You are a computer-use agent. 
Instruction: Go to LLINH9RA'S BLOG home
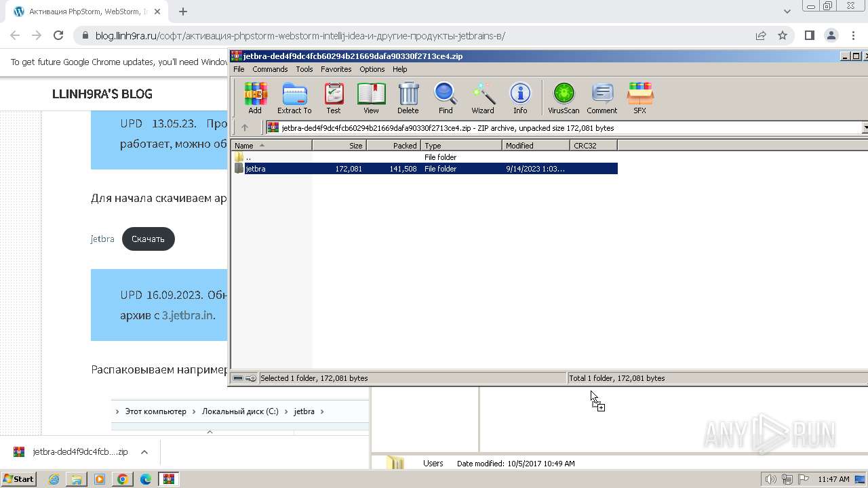(102, 94)
